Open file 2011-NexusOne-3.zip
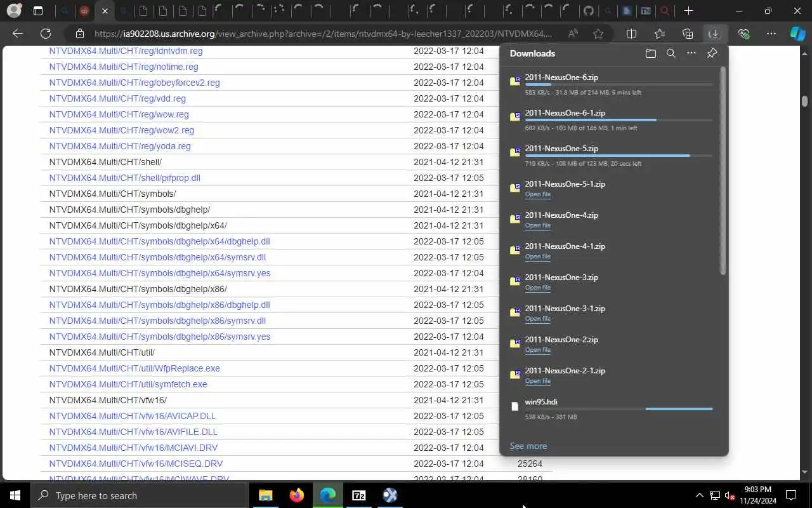This screenshot has height=508, width=812. click(537, 288)
